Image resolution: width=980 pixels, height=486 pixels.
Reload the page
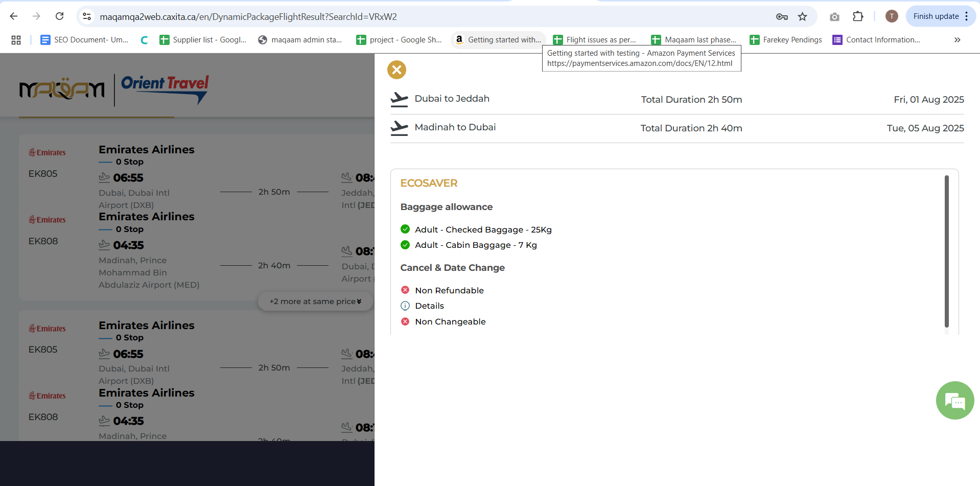pos(60,16)
